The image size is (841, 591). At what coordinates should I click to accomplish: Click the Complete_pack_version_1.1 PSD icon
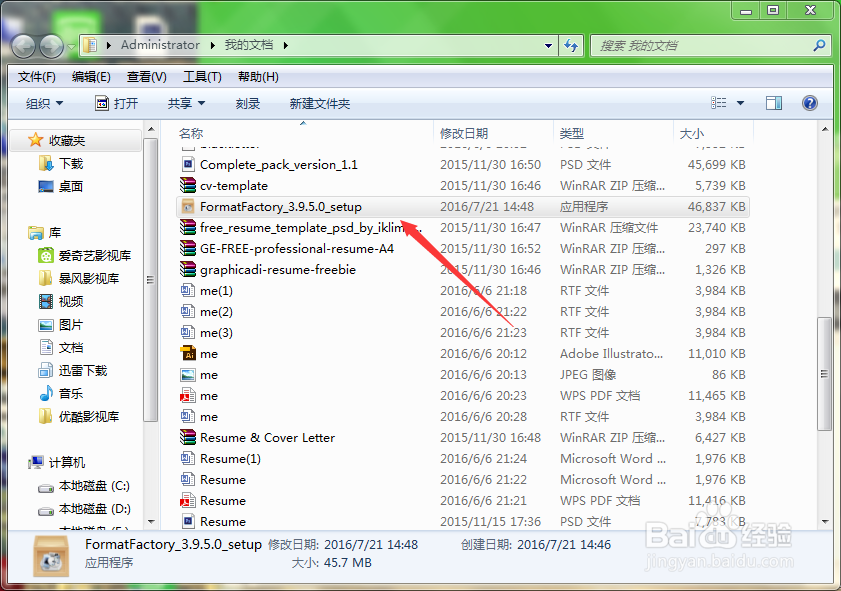coord(188,164)
